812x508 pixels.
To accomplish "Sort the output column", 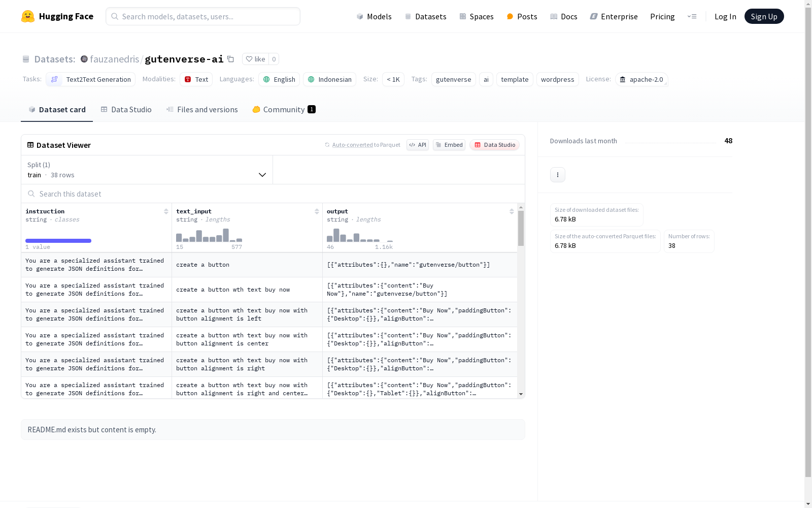I will [512, 211].
